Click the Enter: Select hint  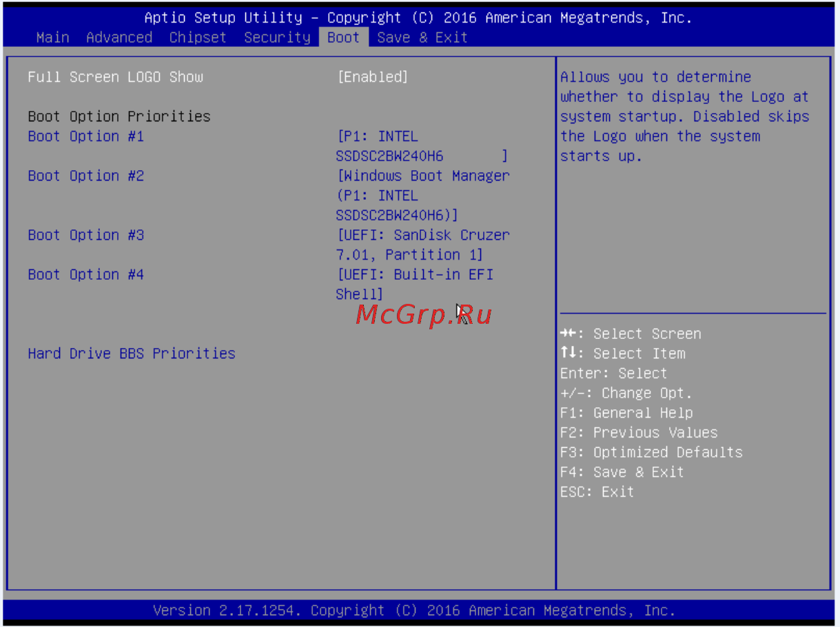click(x=613, y=373)
